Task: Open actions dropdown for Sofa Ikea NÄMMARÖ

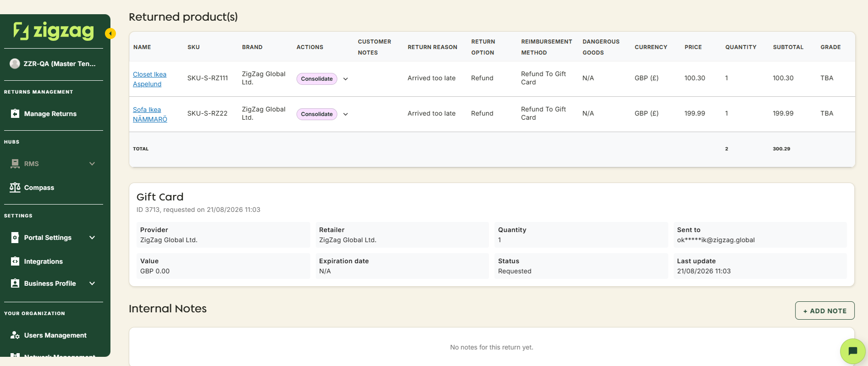Action: point(346,114)
